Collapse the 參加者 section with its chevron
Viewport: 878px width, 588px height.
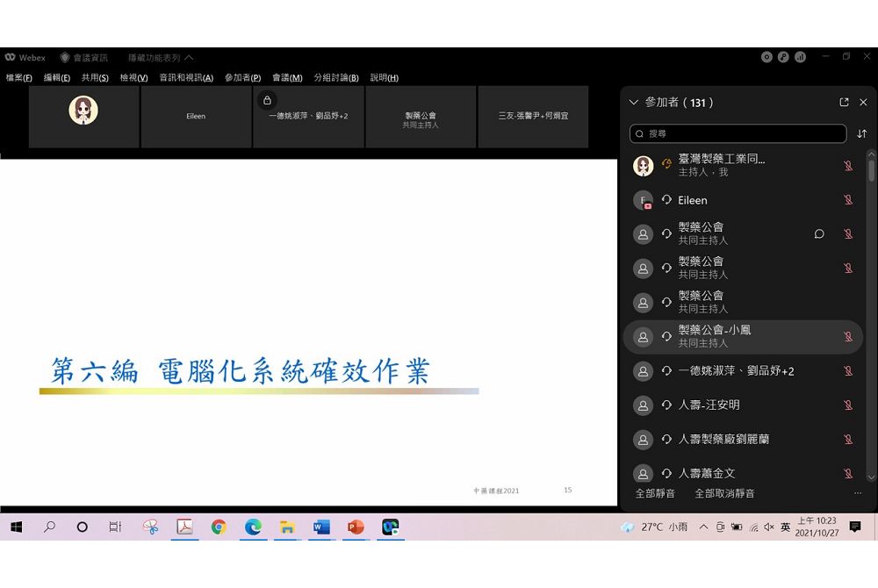pyautogui.click(x=634, y=103)
